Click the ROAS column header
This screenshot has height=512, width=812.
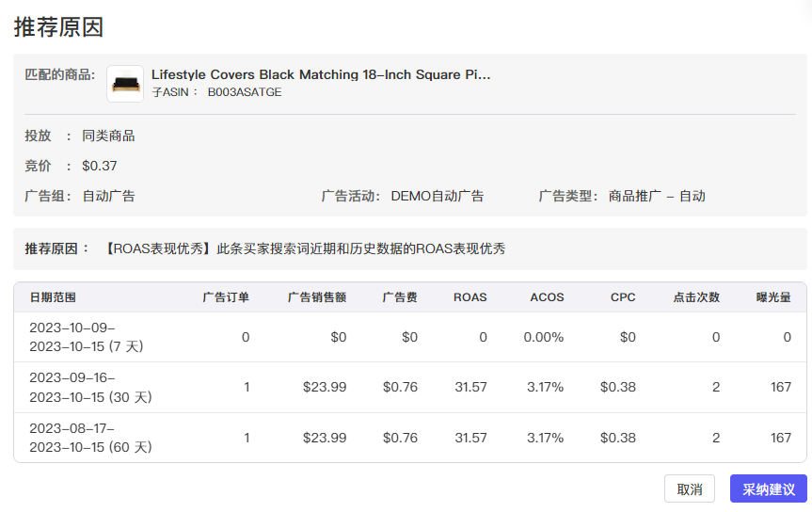pos(470,297)
